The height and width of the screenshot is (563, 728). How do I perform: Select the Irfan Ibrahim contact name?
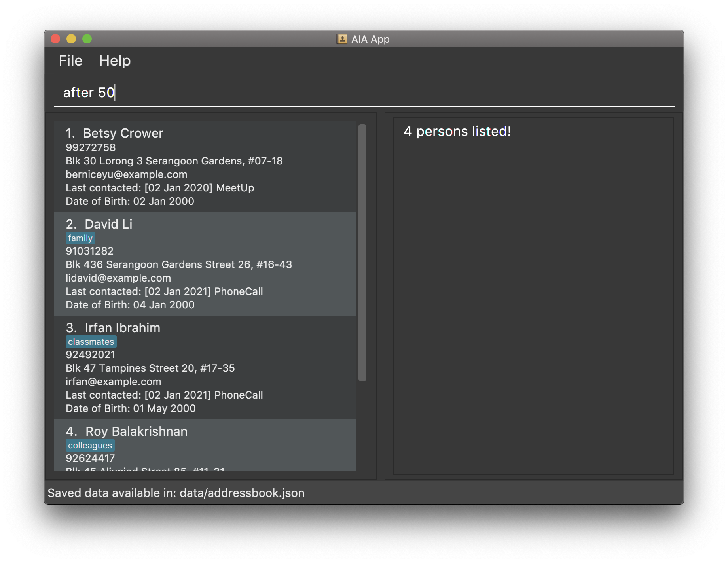coord(123,328)
